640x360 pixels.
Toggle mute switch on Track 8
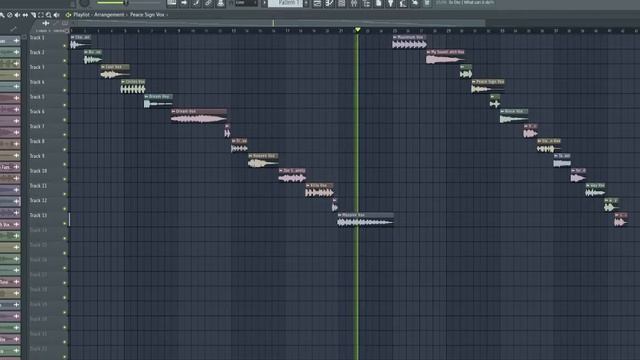[x=64, y=149]
